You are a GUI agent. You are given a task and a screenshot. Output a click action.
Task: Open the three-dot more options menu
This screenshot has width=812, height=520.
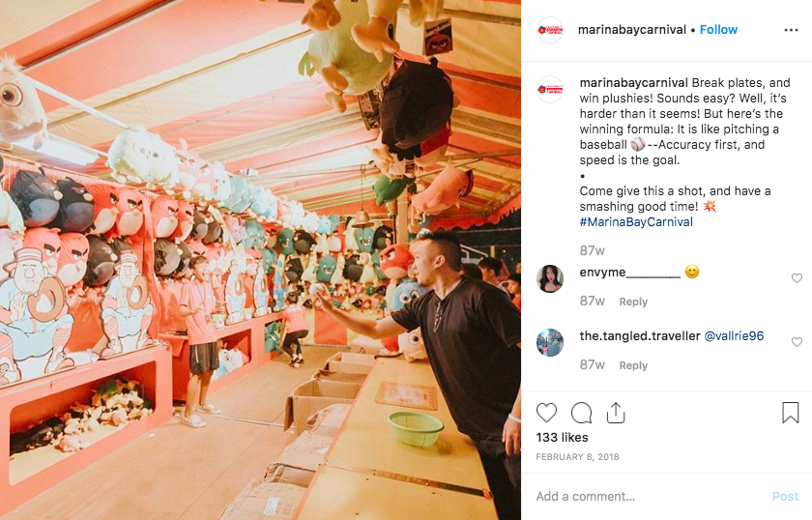(791, 30)
